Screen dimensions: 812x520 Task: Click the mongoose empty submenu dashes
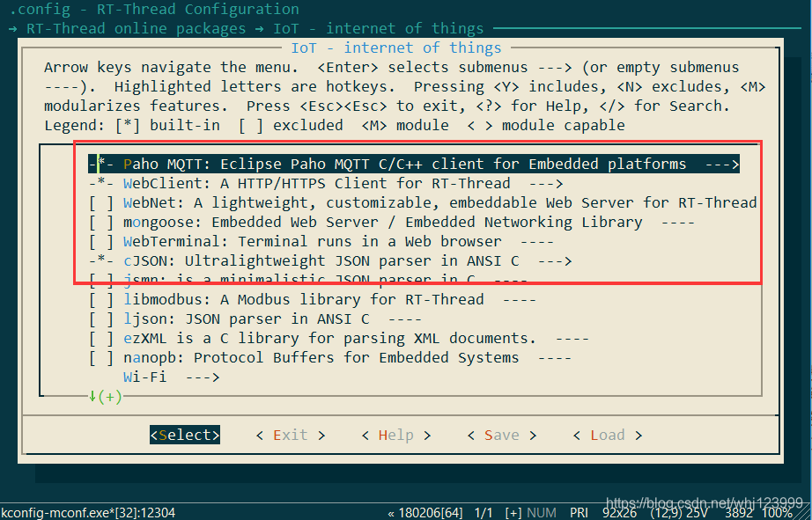pyautogui.click(x=678, y=223)
